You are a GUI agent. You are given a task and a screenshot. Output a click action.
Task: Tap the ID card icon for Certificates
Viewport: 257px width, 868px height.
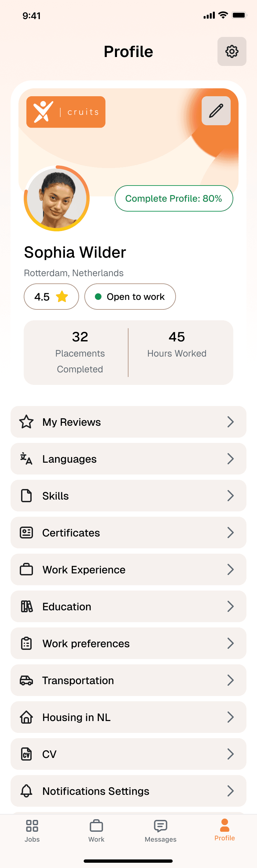click(26, 533)
